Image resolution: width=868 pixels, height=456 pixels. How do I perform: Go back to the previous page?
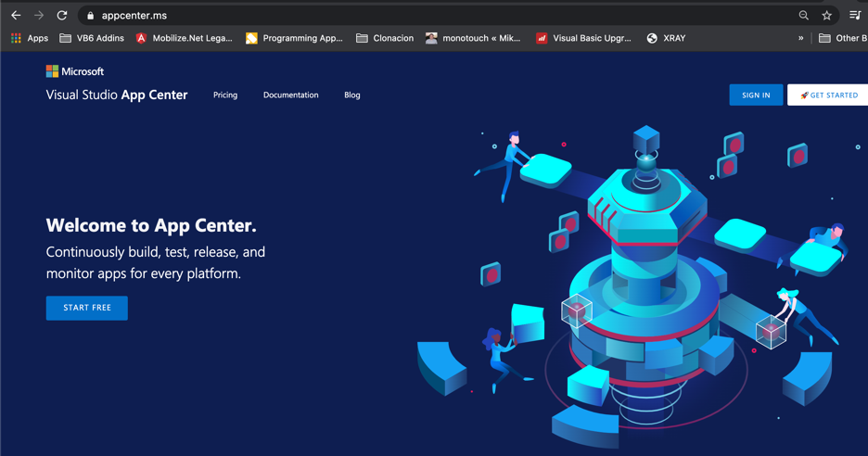pyautogui.click(x=16, y=16)
